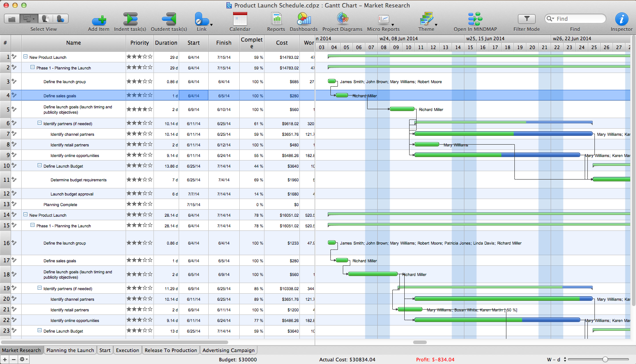Click the Project Diagrams icon
Viewport: 636px width, 364px height.
[342, 19]
